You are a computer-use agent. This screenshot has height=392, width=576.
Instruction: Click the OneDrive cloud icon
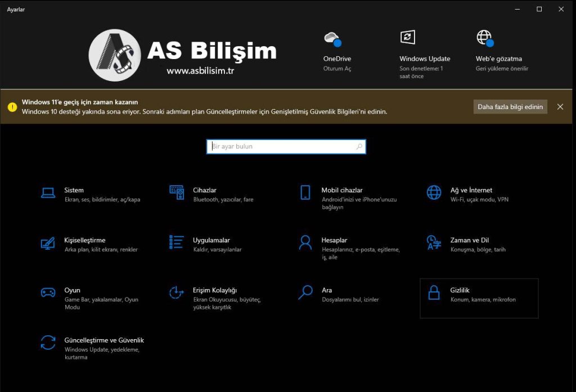click(332, 39)
